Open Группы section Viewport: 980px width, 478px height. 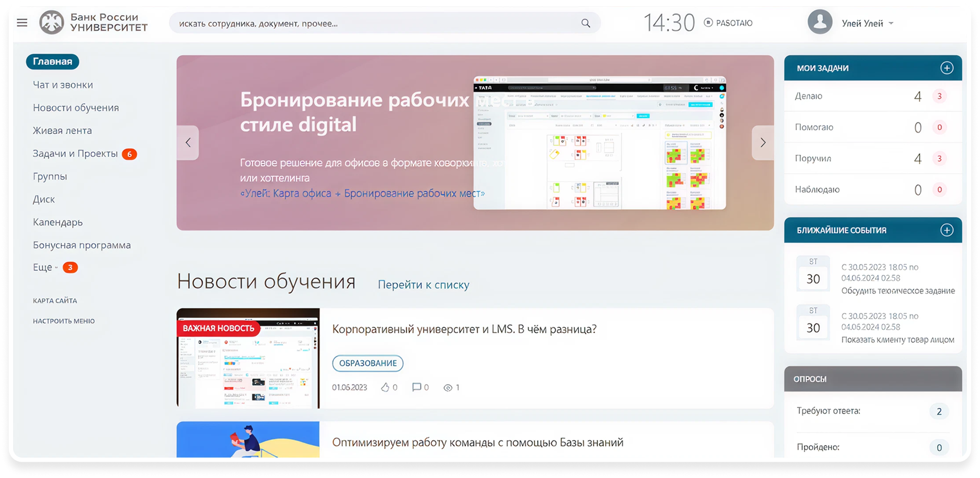(x=50, y=177)
